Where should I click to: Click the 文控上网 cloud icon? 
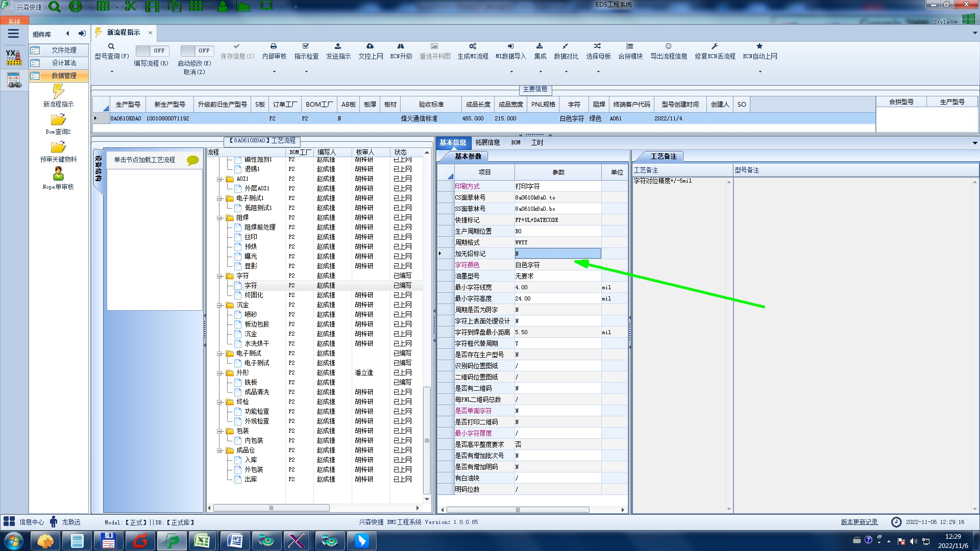(370, 46)
